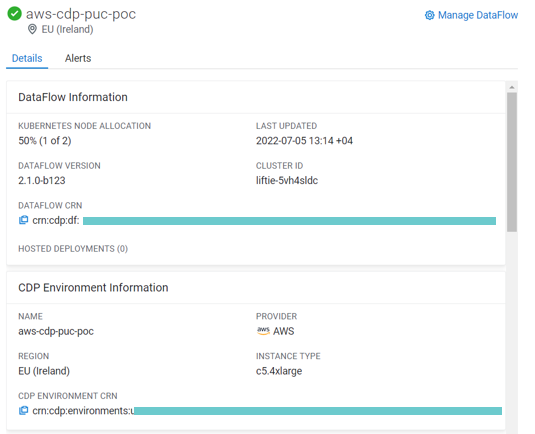Viewport: 535px width, 434px height.
Task: Click the CDP Environment CRN label
Action: point(68,396)
